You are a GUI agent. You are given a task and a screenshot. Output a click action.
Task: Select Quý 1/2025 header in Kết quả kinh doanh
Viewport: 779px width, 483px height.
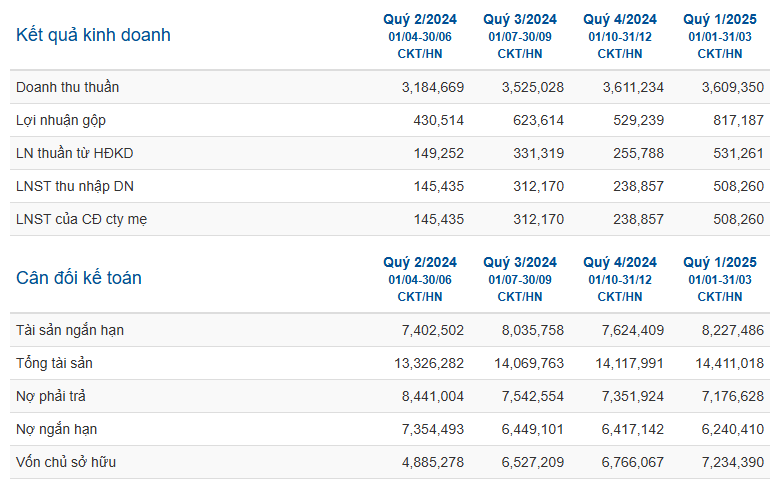tap(719, 19)
